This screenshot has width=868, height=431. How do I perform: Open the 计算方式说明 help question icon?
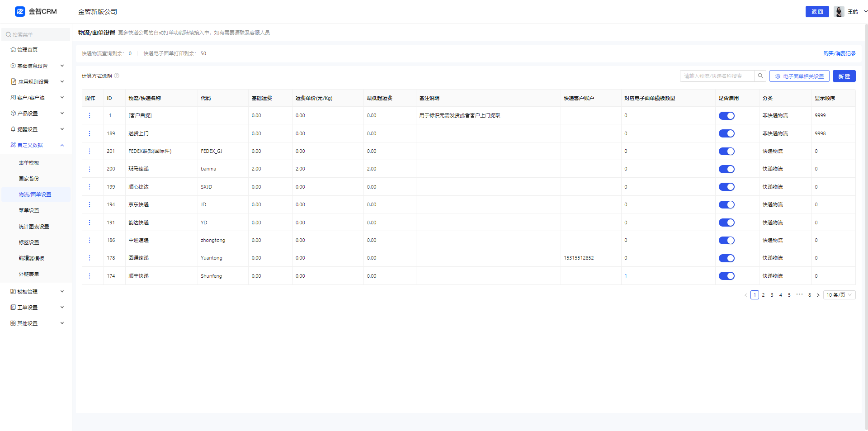[x=117, y=76]
